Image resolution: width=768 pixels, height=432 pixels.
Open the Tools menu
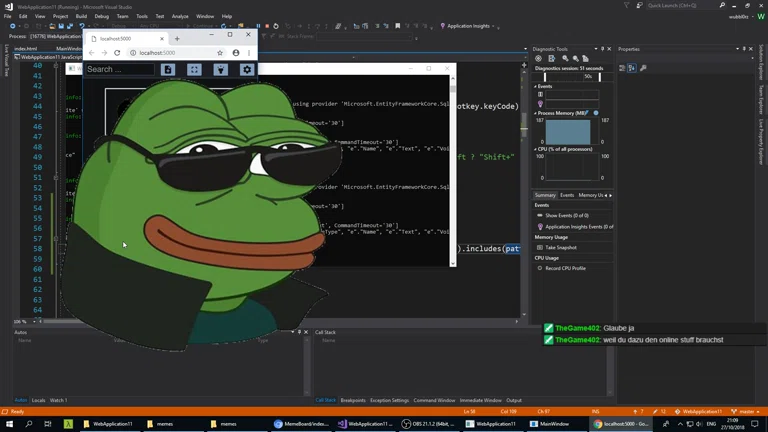142,16
